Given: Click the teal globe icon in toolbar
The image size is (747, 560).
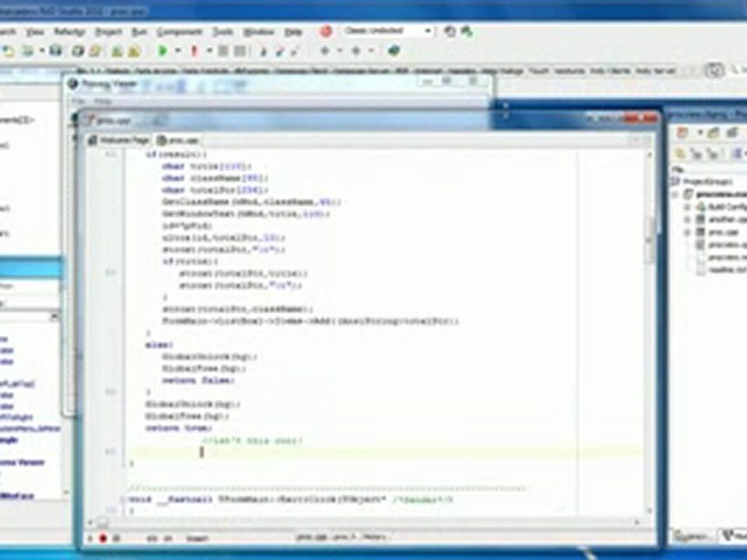Looking at the screenshot, I should click(394, 51).
